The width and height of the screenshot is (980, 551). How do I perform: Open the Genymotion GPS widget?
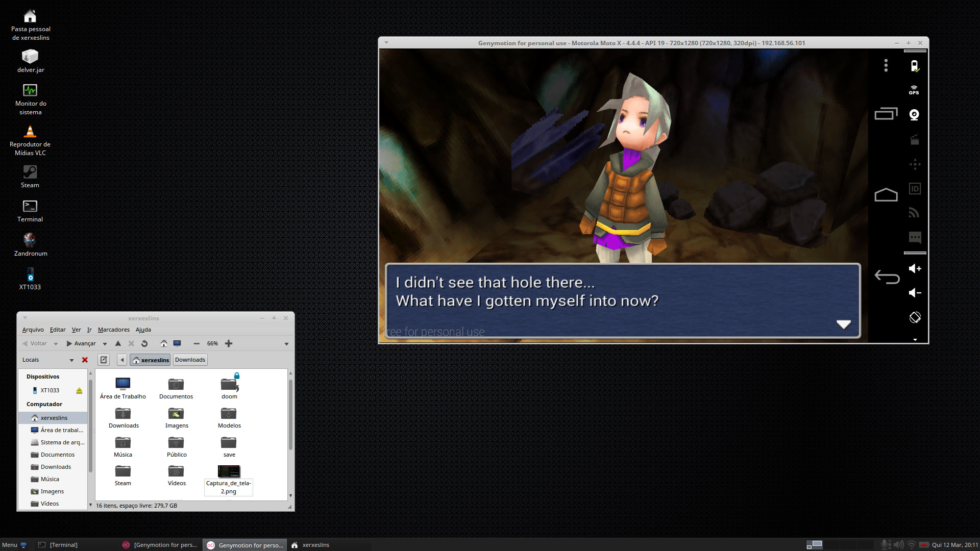pyautogui.click(x=914, y=90)
